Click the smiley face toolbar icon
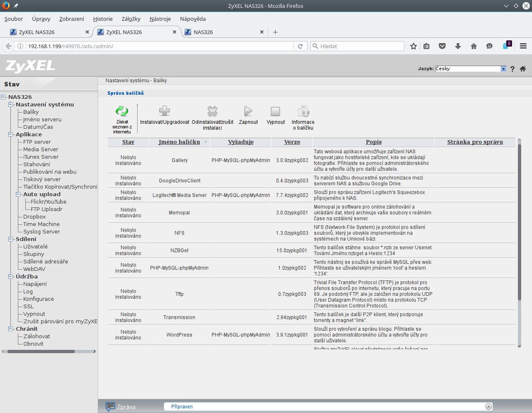The width and height of the screenshot is (532, 413). pyautogui.click(x=490, y=46)
